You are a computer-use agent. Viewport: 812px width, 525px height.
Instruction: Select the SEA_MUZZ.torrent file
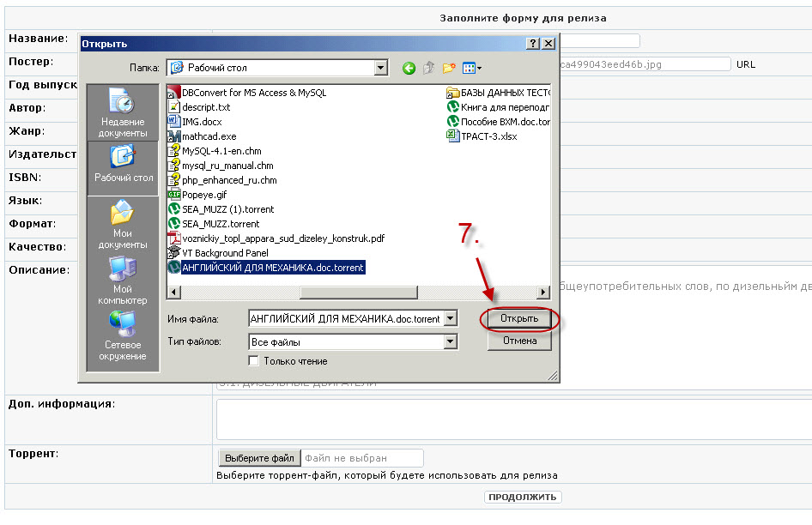point(221,224)
